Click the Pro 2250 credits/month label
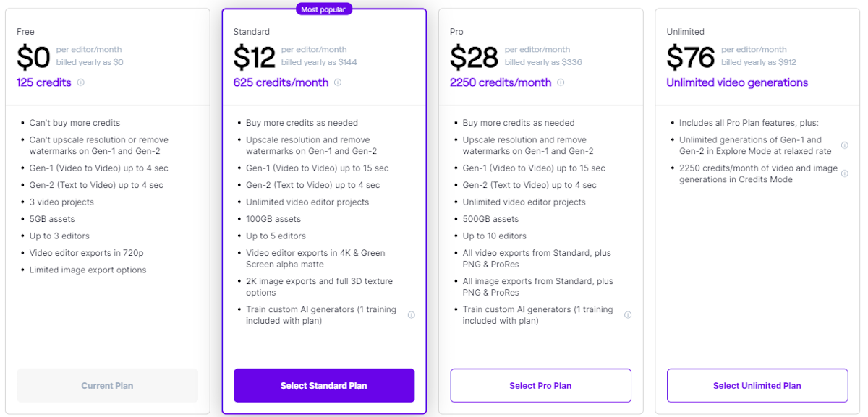Image resolution: width=868 pixels, height=417 pixels. pyautogui.click(x=501, y=82)
